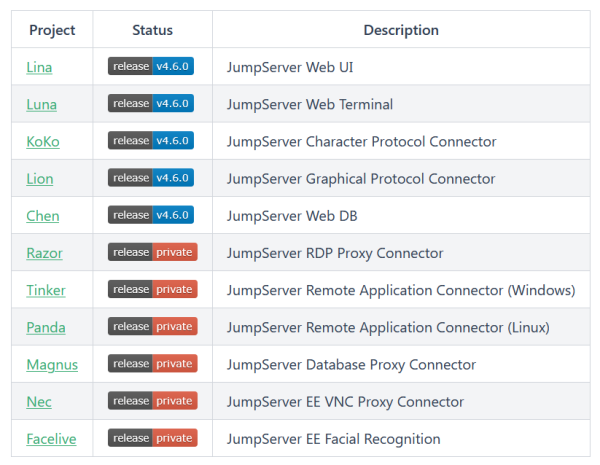Follow the KoKo project link
The height and width of the screenshot is (465, 600).
(43, 142)
